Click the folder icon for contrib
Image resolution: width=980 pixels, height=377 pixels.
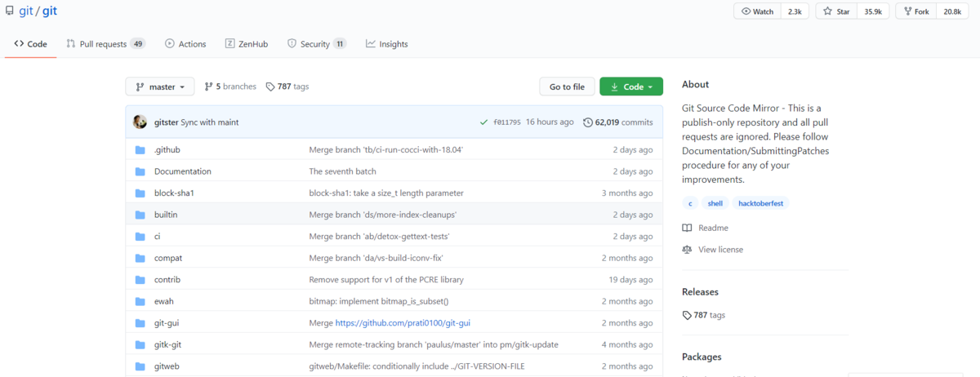click(140, 280)
